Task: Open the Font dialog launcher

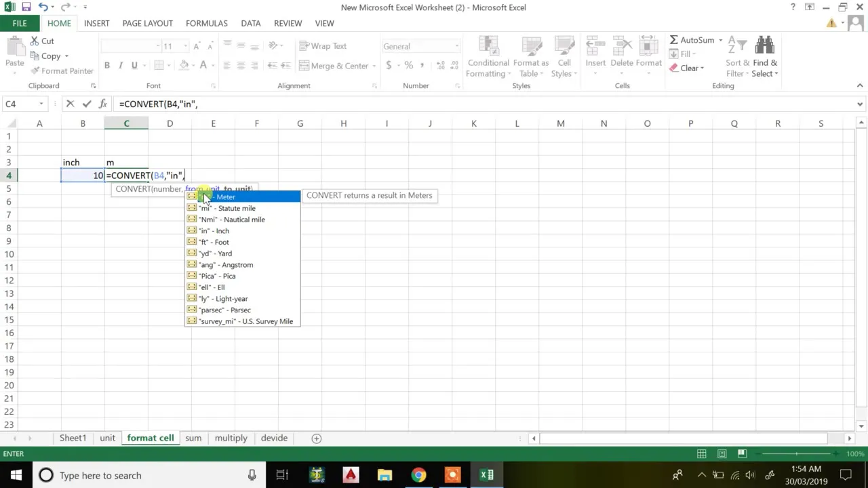Action: 213,86
